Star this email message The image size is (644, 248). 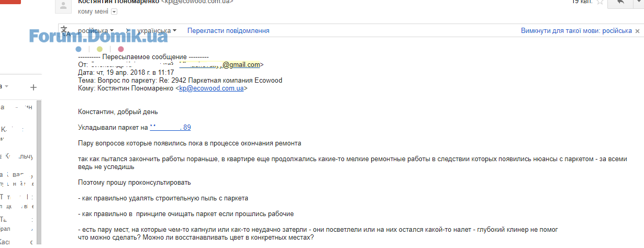pos(600,2)
